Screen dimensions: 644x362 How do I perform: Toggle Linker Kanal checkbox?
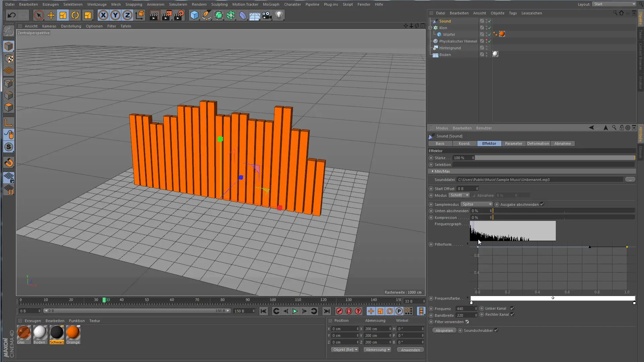tap(512, 308)
